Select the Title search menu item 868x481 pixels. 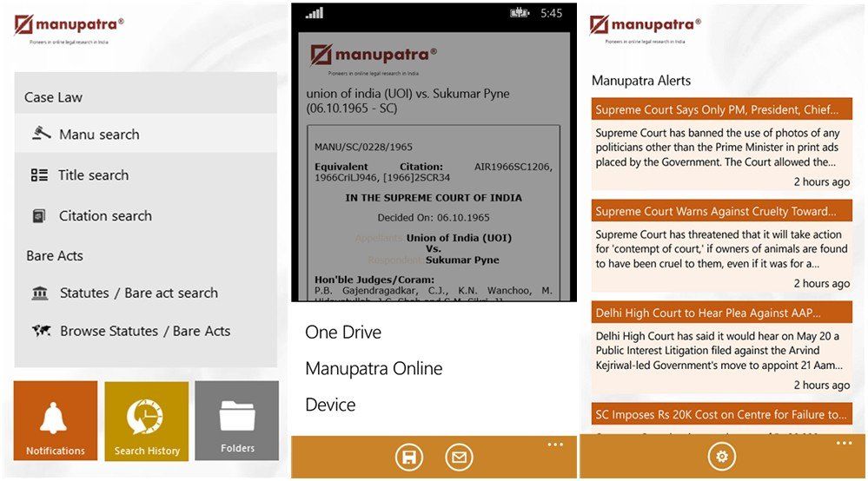point(146,175)
